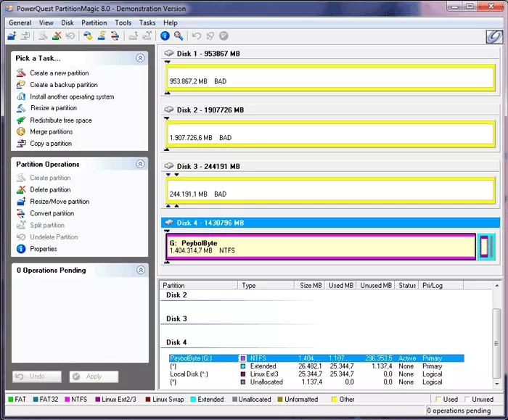Choose Resize/Move partition operation

[x=60, y=202]
